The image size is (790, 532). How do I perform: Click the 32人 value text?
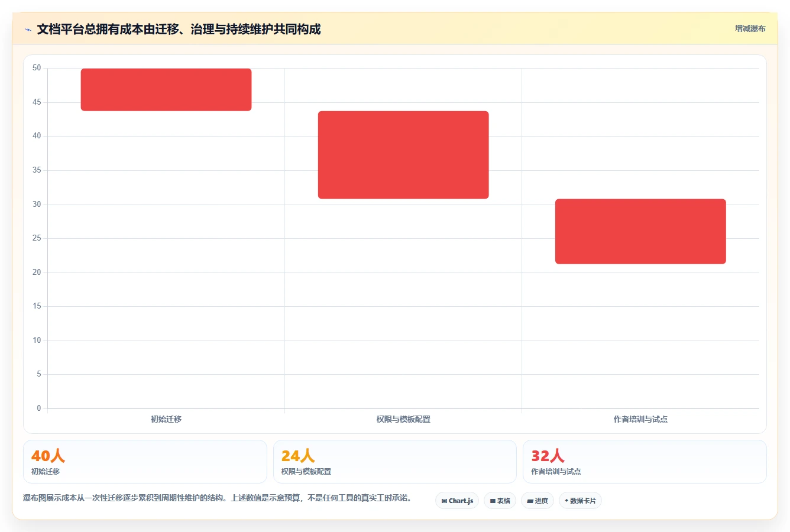pos(548,456)
